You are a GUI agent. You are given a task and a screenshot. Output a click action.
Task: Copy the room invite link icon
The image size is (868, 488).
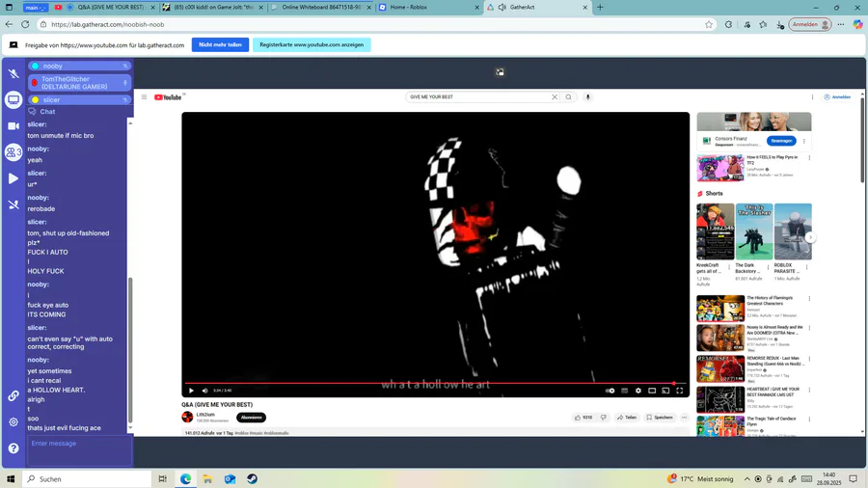[14, 395]
